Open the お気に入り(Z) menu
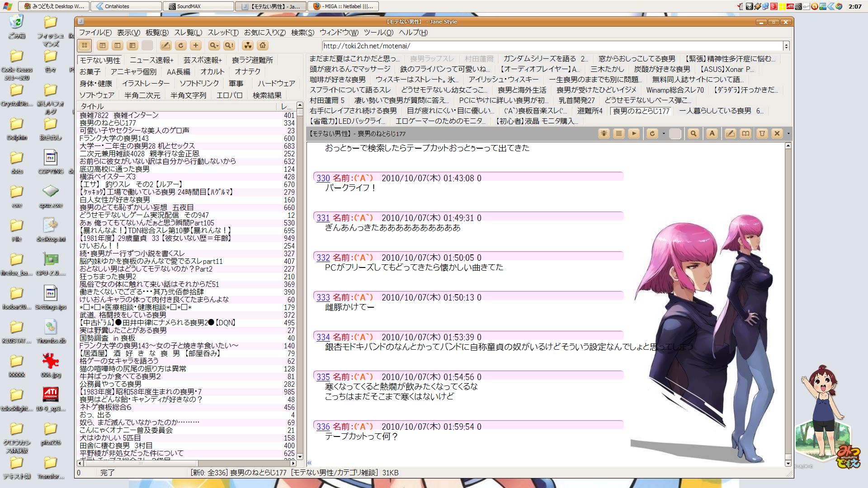This screenshot has height=488, width=868. tap(265, 33)
